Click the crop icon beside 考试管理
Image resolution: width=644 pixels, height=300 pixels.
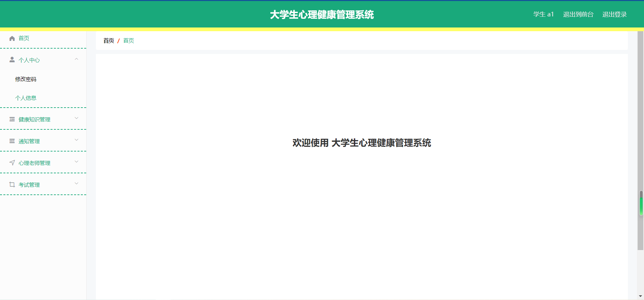coord(12,185)
